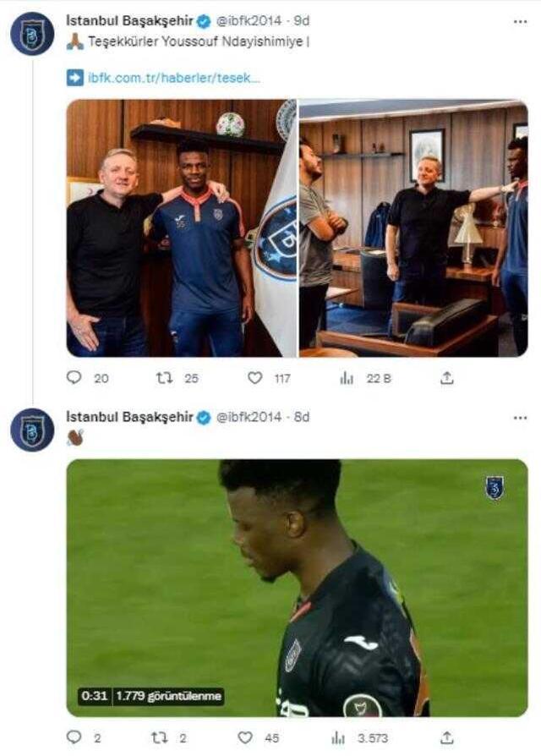541x756 pixels.
Task: Like the first tweet with 117 likes
Action: (x=254, y=378)
